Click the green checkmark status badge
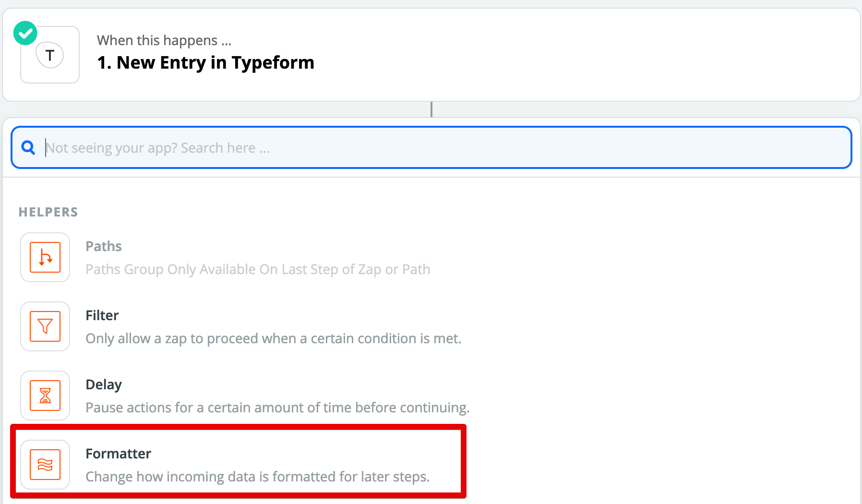The width and height of the screenshot is (862, 504). pyautogui.click(x=25, y=33)
